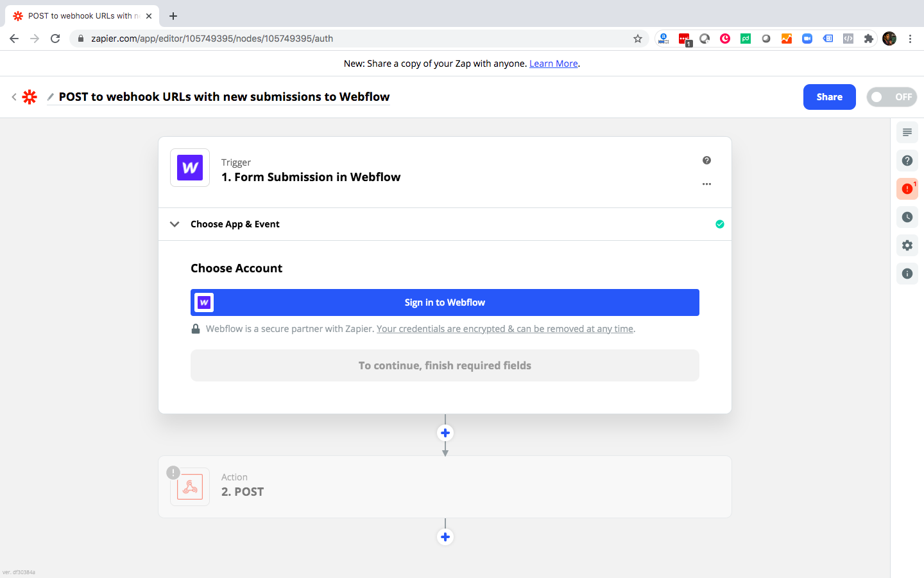Click the warning badge on POST action
Screen dimensions: 924x578
[173, 473]
